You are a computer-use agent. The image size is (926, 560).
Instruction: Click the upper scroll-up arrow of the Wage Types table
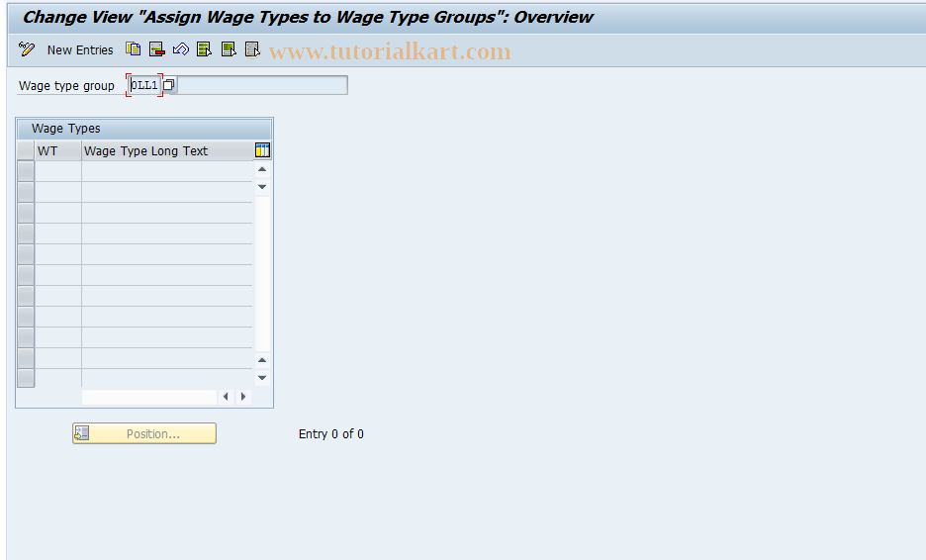pyautogui.click(x=262, y=169)
